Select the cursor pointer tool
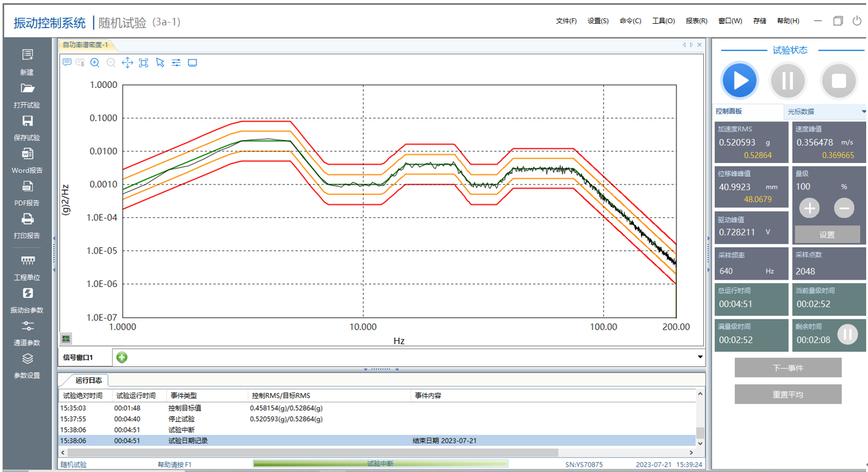The height and width of the screenshot is (472, 868). coord(160,62)
